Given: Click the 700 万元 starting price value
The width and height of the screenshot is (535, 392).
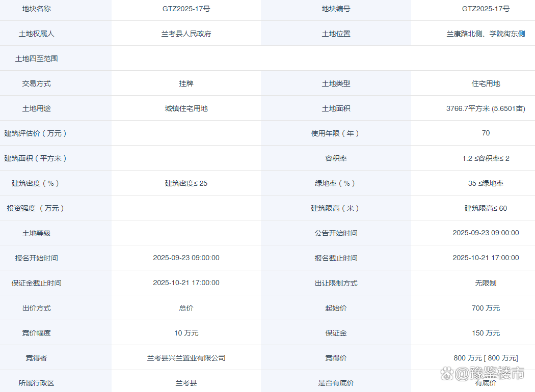Looking at the screenshot, I should tap(486, 307).
